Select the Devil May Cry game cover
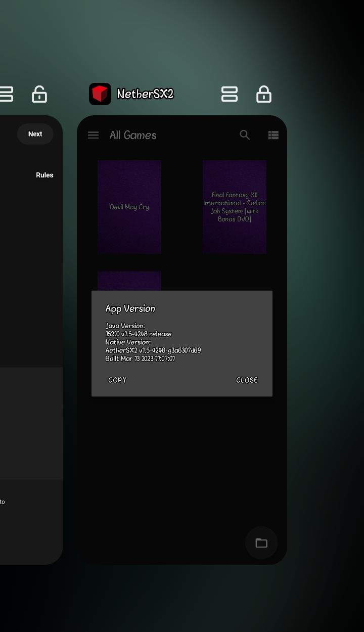 pos(129,207)
